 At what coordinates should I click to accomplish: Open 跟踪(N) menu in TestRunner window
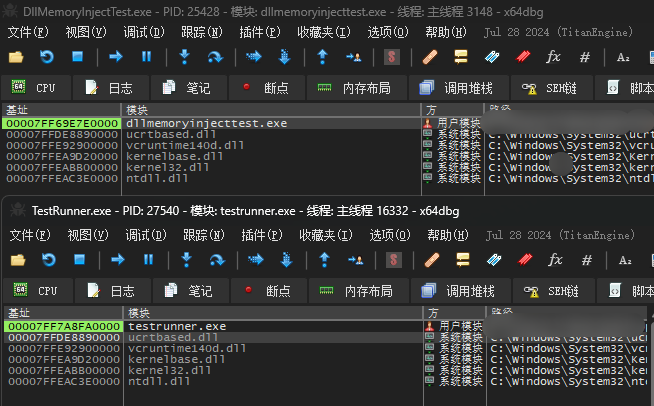(x=204, y=235)
